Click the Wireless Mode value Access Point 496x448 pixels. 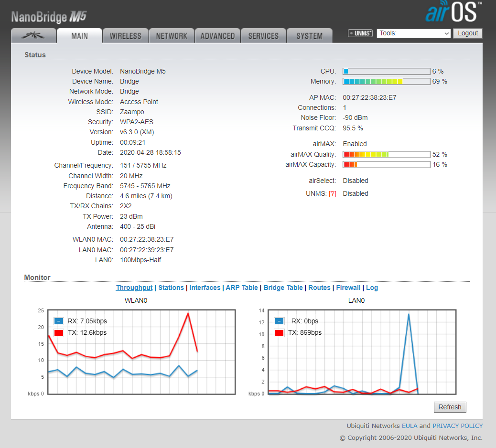[139, 102]
